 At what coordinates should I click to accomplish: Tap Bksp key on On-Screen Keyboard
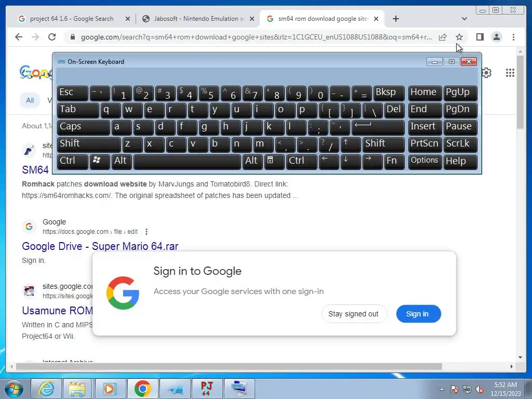pos(389,93)
